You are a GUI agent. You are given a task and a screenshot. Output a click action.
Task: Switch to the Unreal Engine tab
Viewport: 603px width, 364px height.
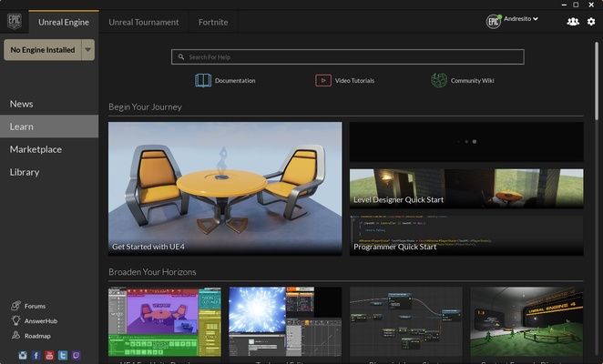64,22
